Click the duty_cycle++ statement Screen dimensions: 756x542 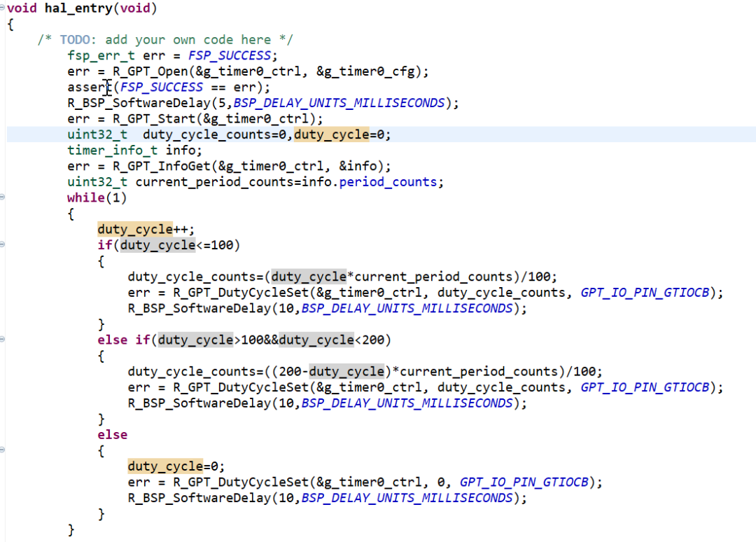[x=146, y=230]
